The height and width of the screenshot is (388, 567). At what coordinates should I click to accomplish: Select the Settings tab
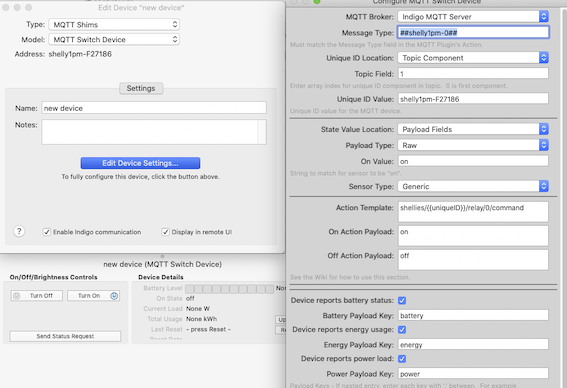[141, 88]
